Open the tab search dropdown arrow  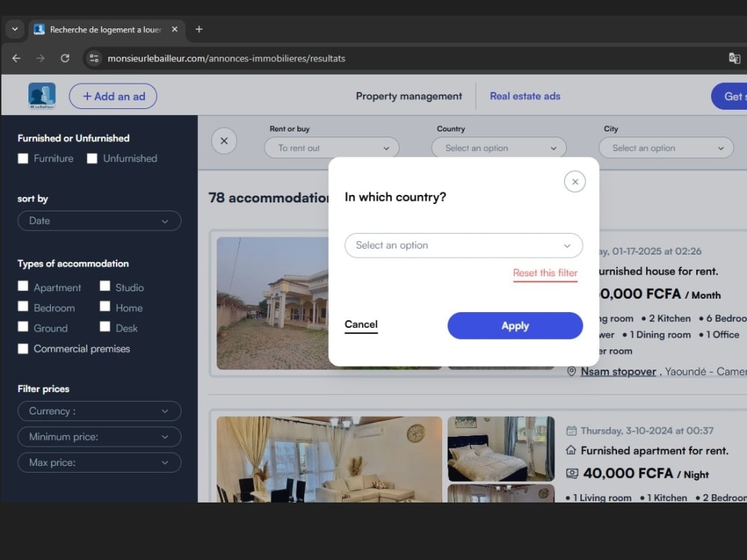coord(15,29)
